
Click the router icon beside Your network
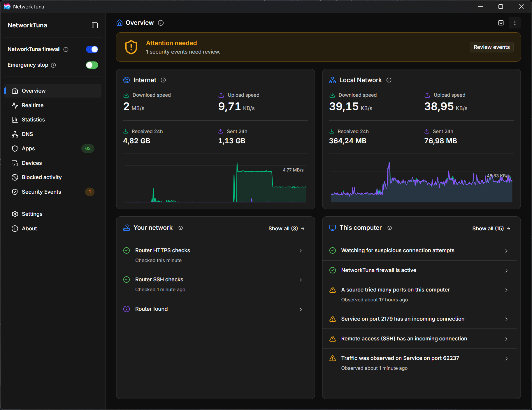(x=127, y=228)
